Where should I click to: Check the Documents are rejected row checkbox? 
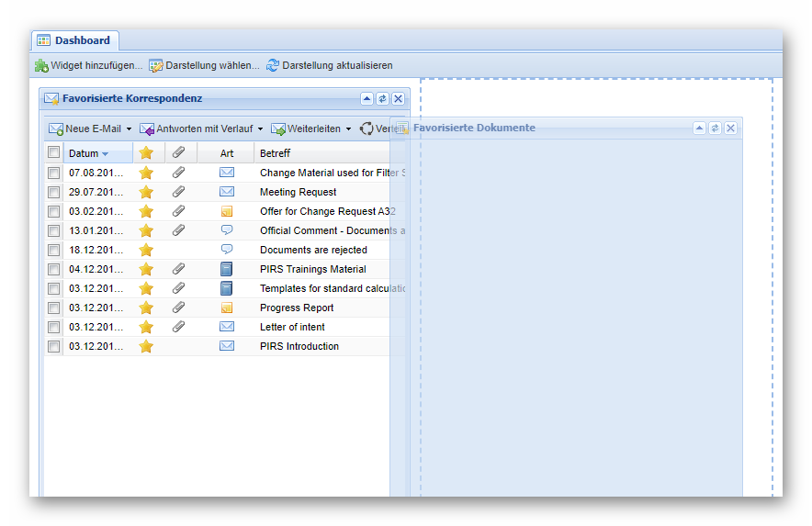click(53, 250)
